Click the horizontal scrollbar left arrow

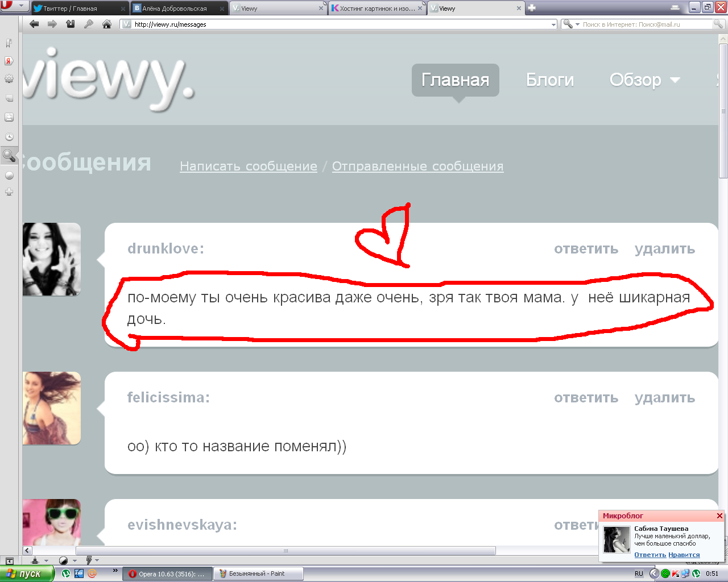coord(27,550)
